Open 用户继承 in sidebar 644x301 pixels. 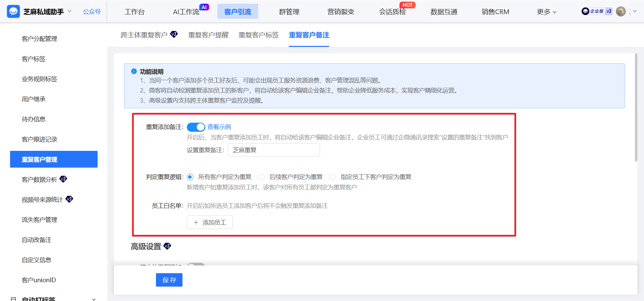34,99
